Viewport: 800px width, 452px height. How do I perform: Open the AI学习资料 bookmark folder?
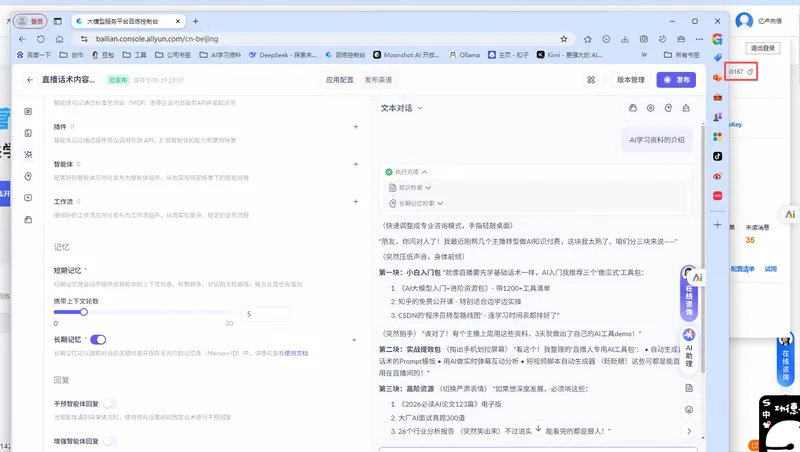tap(220, 55)
